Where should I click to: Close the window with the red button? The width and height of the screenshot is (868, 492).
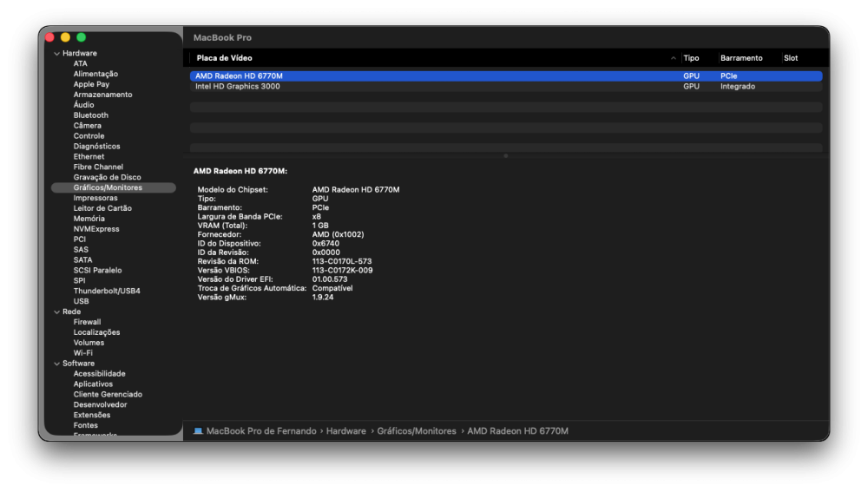(49, 37)
